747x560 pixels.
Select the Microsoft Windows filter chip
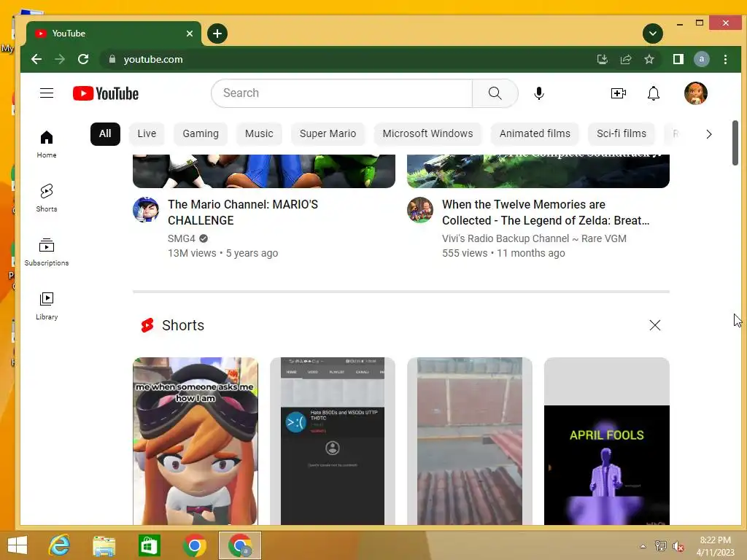pyautogui.click(x=427, y=134)
